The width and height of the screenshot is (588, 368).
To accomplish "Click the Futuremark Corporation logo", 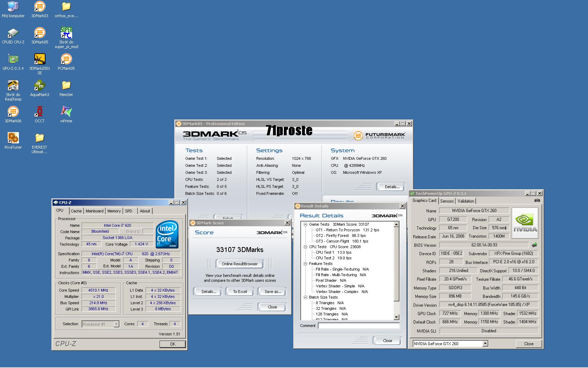I will pos(379,135).
